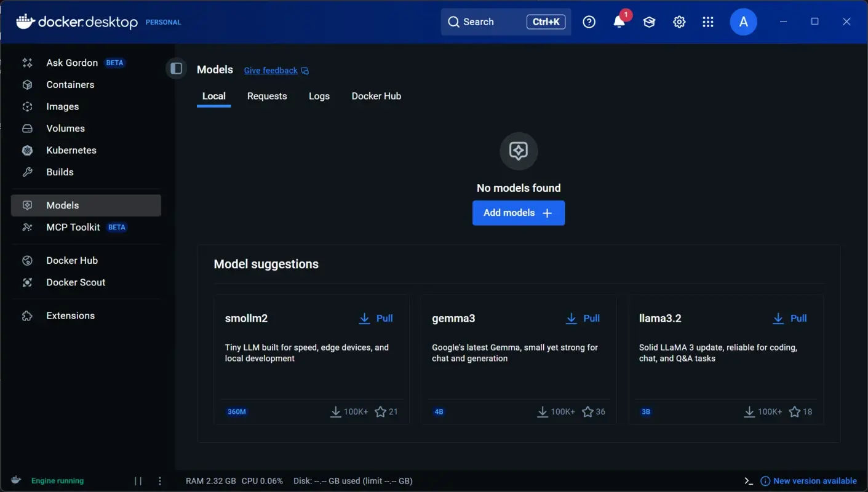Viewport: 868px width, 492px height.
Task: Launch Docker Scout from the sidebar
Action: tap(75, 282)
